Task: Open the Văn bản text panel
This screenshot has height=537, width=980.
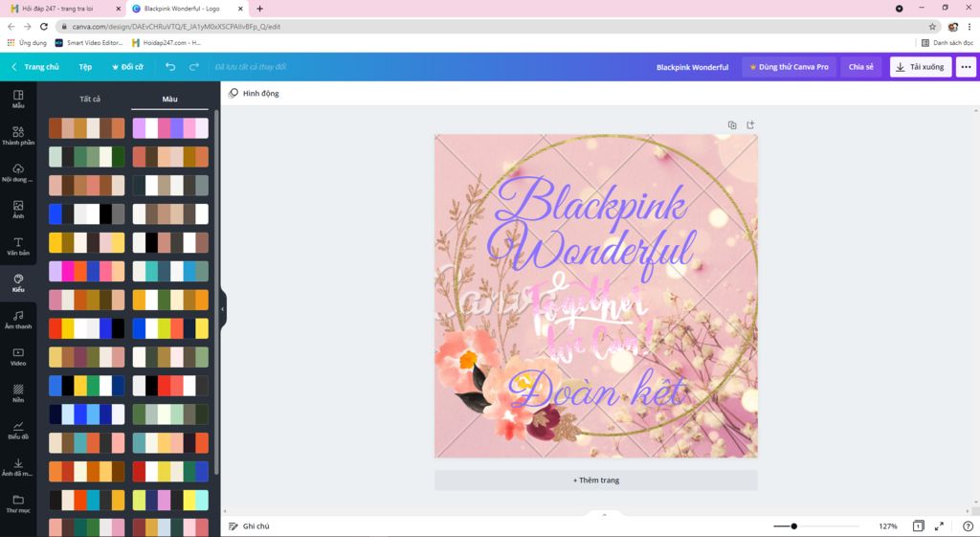Action: click(x=18, y=246)
